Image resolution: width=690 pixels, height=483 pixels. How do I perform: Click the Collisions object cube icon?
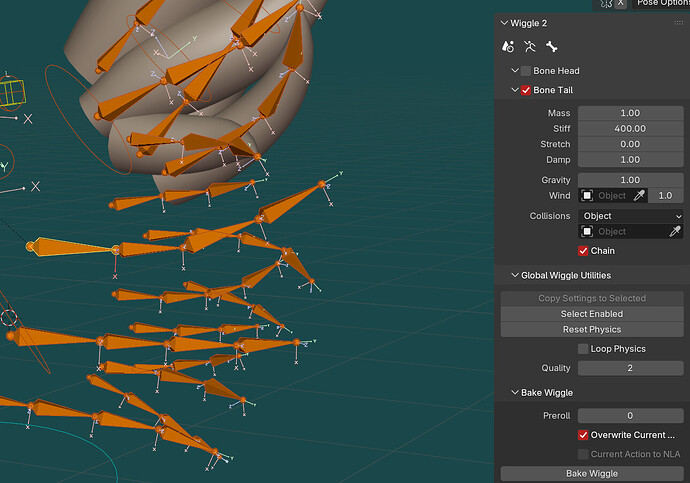click(587, 231)
